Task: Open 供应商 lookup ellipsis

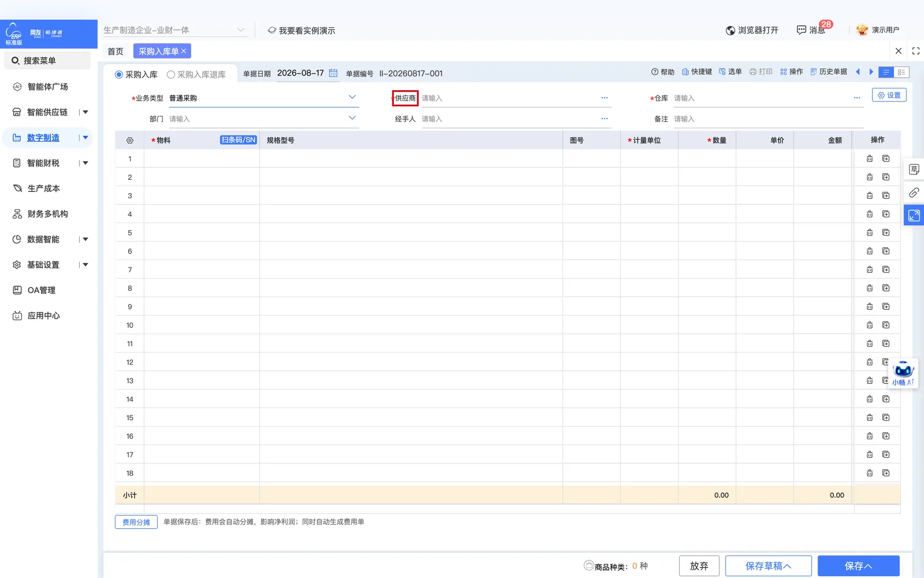Action: pos(605,98)
